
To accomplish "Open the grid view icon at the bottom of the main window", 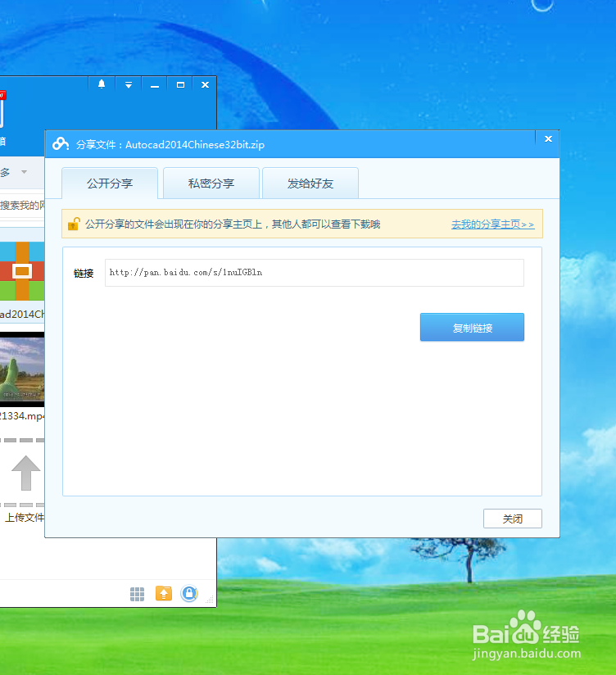I will pos(137,594).
